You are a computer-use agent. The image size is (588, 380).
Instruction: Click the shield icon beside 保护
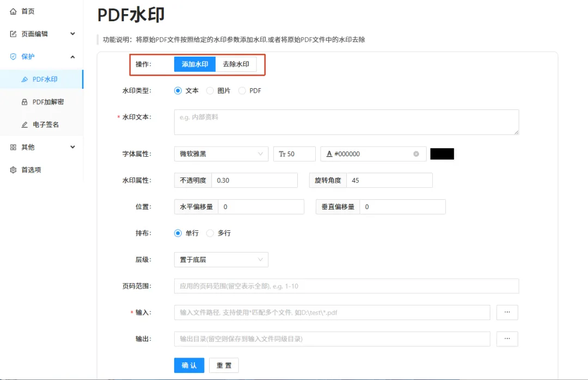(x=13, y=57)
